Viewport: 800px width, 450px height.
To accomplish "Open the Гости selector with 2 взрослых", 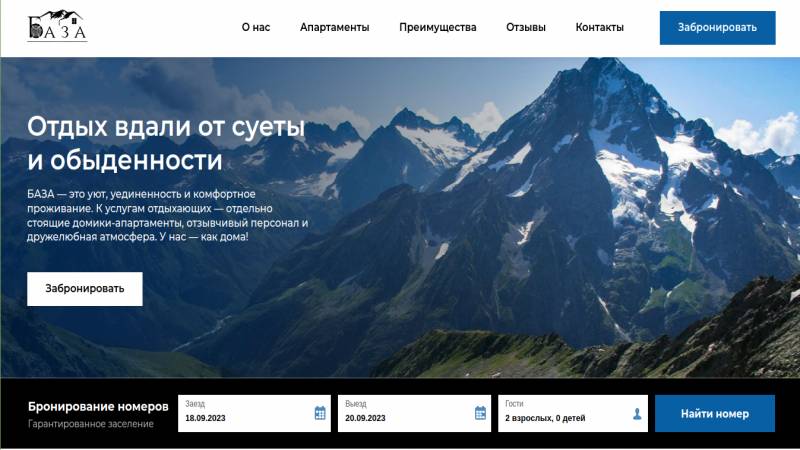I will pyautogui.click(x=573, y=413).
